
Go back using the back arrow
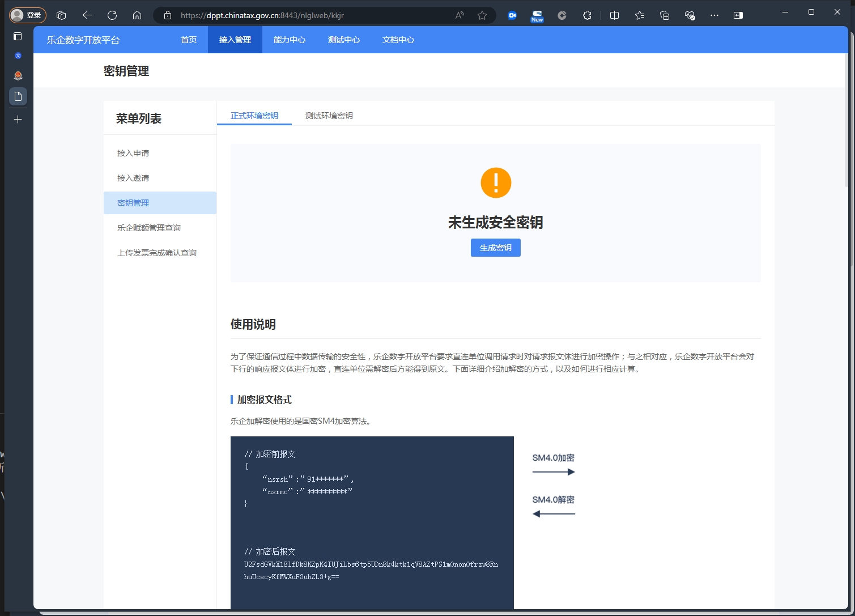[x=87, y=15]
